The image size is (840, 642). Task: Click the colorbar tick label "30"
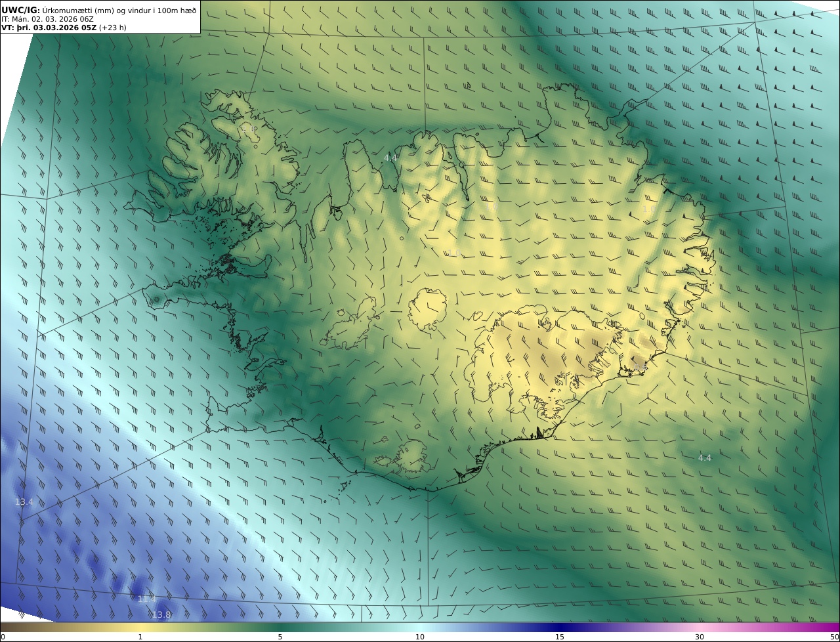(x=700, y=637)
